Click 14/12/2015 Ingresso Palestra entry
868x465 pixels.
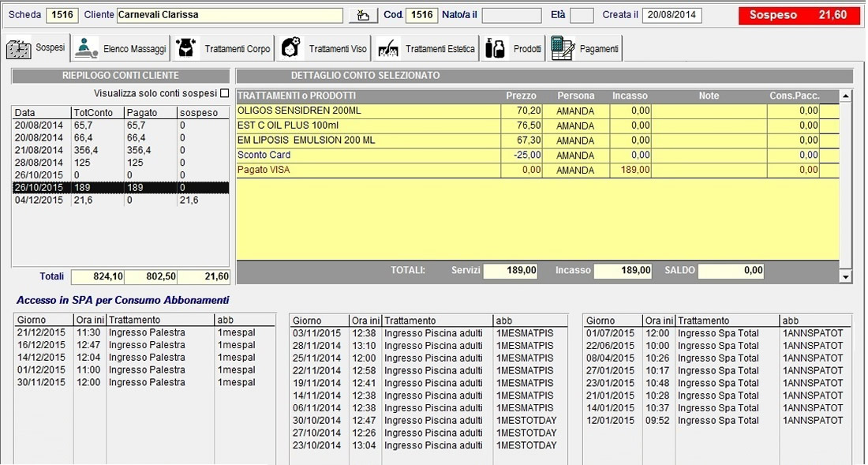(x=144, y=358)
